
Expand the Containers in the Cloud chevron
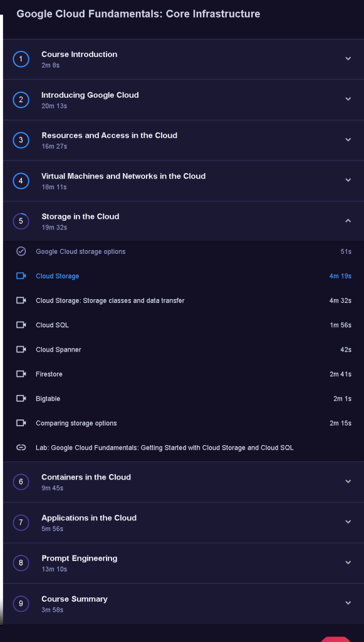(x=348, y=481)
